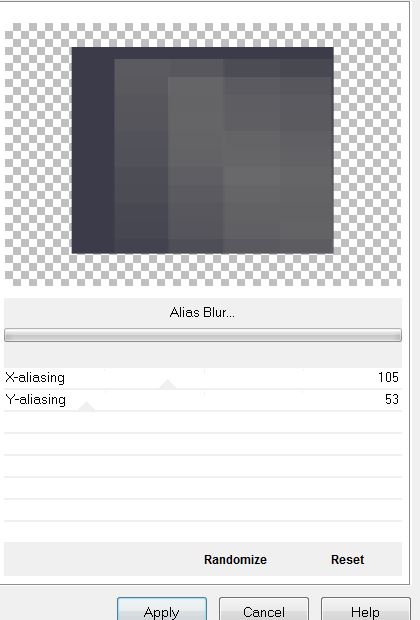This screenshot has height=620, width=420.
Task: Click the Alias Blur... filter title
Action: [202, 313]
